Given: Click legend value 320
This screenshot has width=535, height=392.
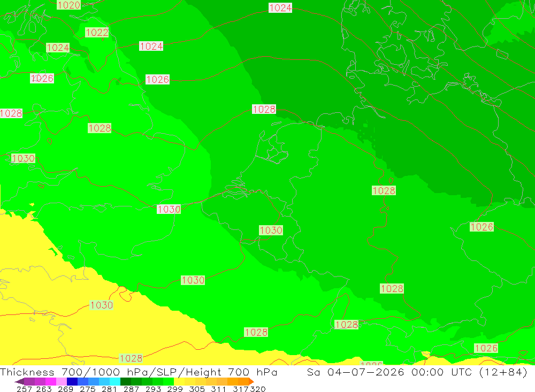Looking at the screenshot, I should click(x=258, y=389).
